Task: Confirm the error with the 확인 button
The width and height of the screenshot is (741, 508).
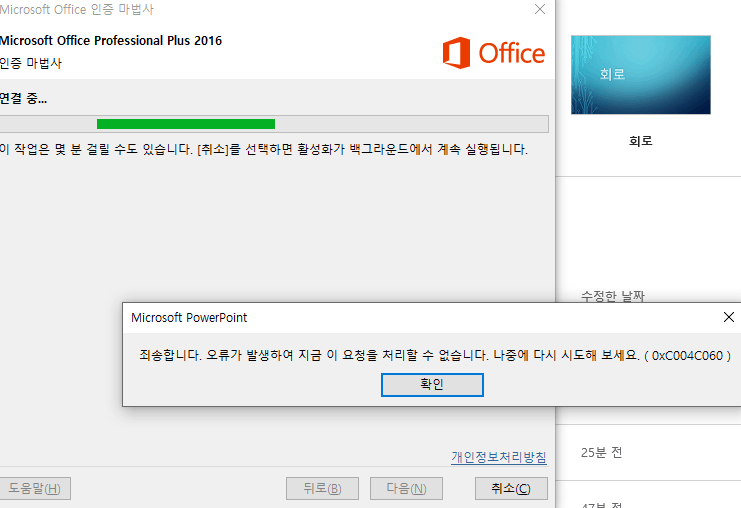Action: point(432,385)
